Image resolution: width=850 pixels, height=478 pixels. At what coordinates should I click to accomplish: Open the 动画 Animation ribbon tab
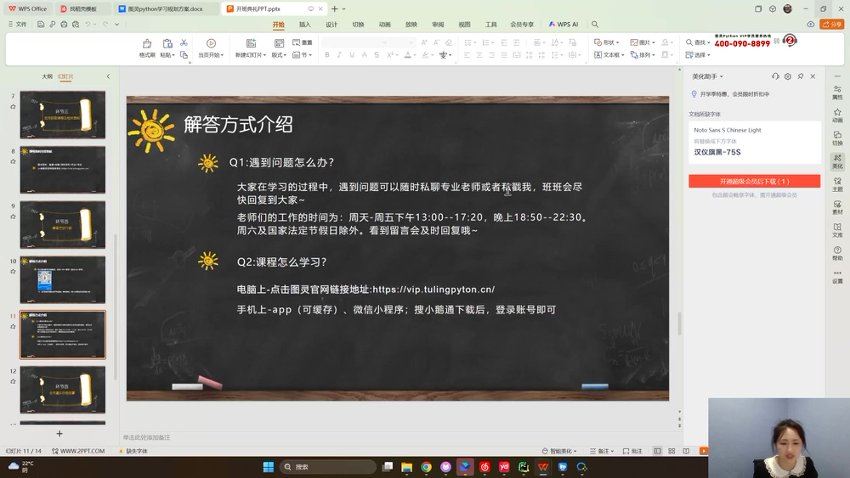coord(385,24)
